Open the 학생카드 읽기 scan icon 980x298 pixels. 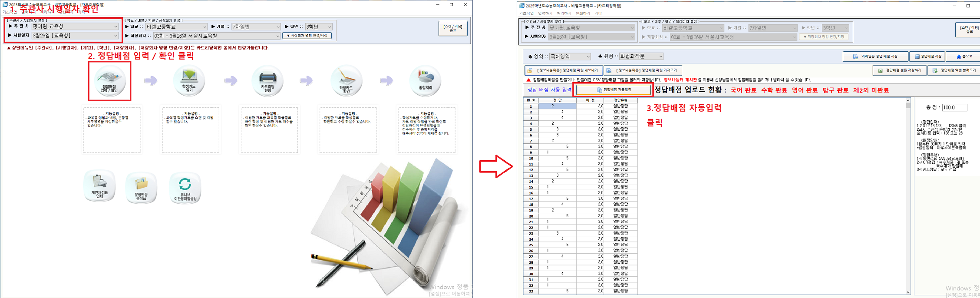[188, 80]
